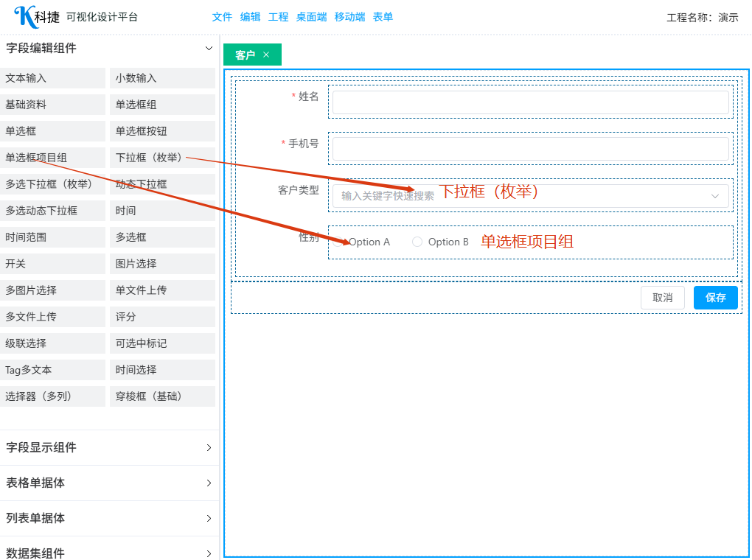The width and height of the screenshot is (752, 560).
Task: Expand the 字段显示组件 section
Action: [x=209, y=448]
